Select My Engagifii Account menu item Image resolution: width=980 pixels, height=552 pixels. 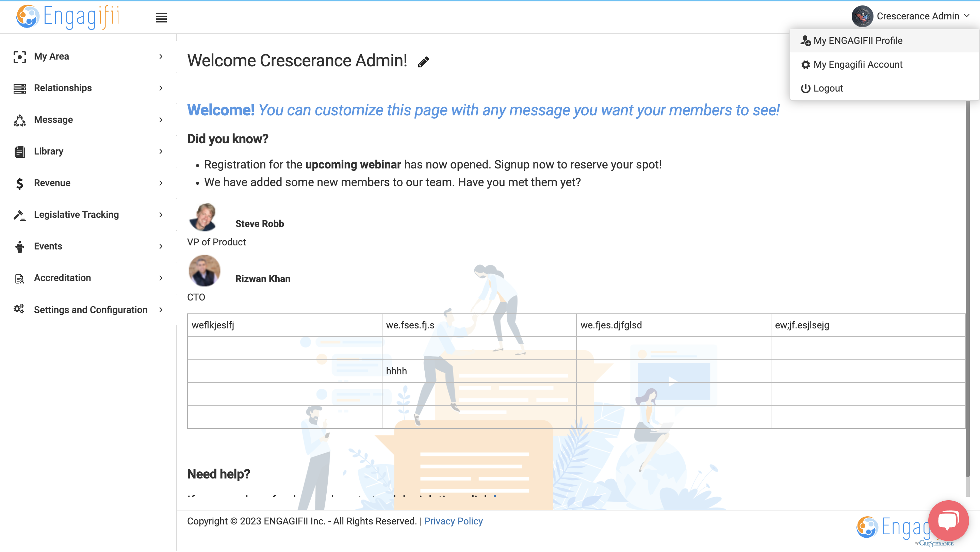tap(884, 65)
